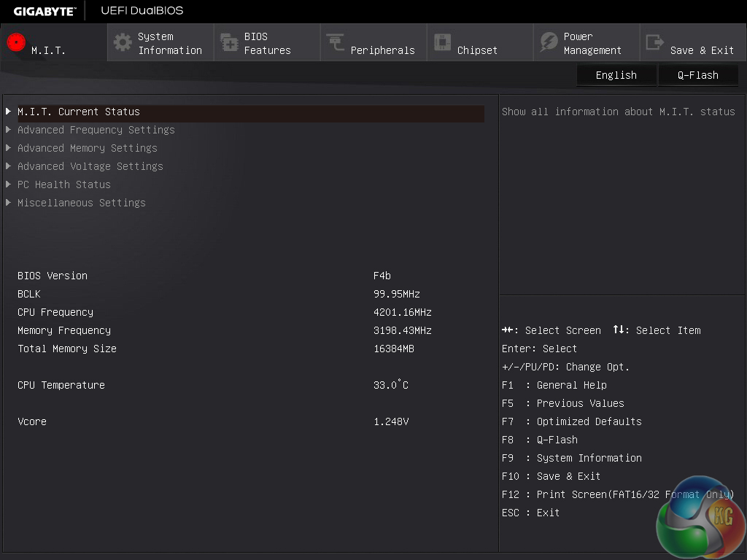Click the Power Management plug icon

click(x=549, y=42)
